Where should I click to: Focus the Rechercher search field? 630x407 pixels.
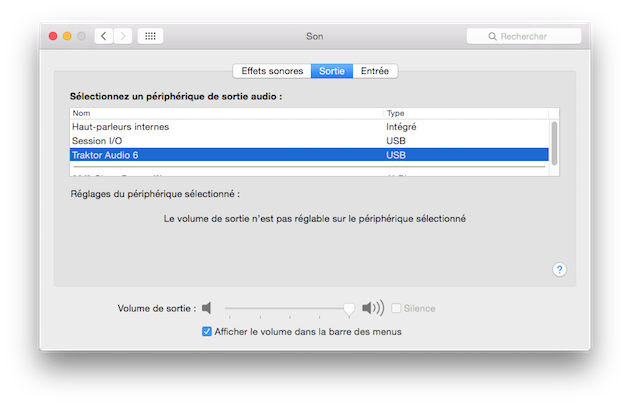coord(524,36)
